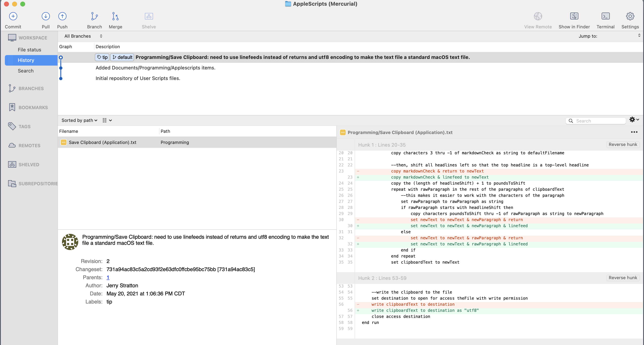Click Show in Finder icon

[574, 16]
